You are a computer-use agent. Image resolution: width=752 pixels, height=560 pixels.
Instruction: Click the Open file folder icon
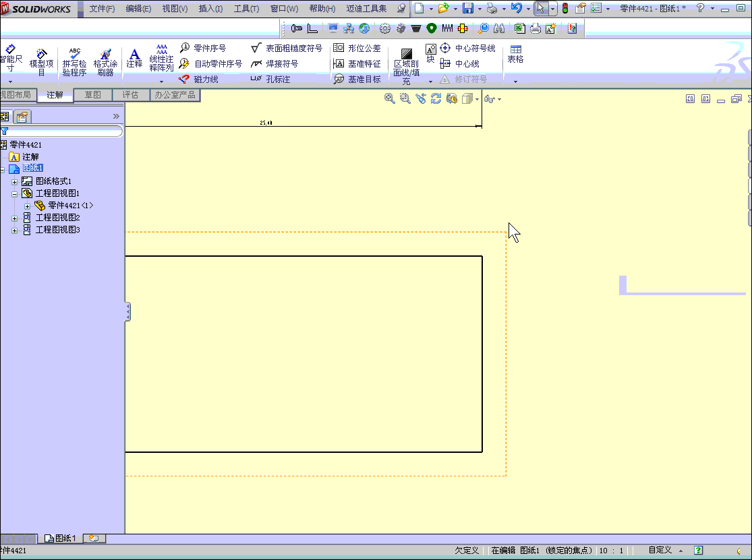coord(443,8)
